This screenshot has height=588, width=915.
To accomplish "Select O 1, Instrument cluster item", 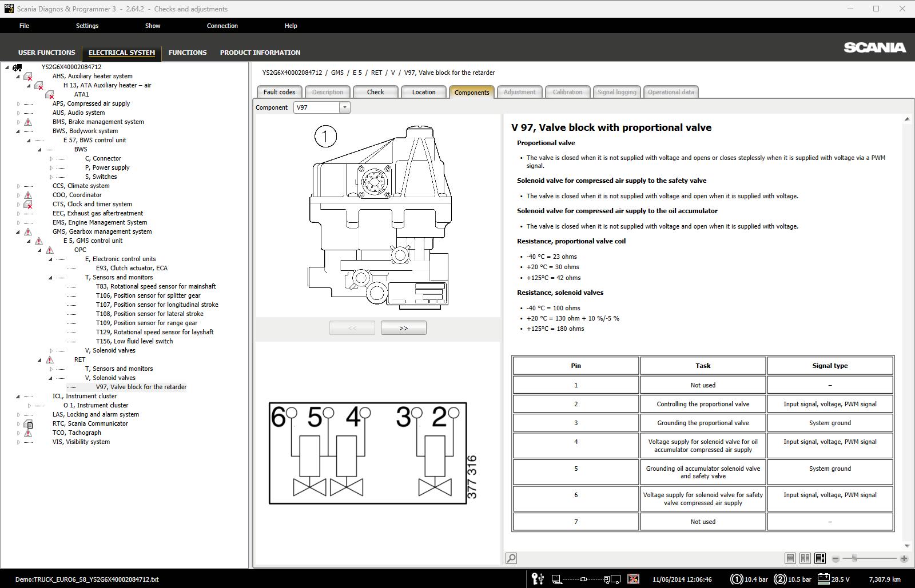I will [x=96, y=405].
